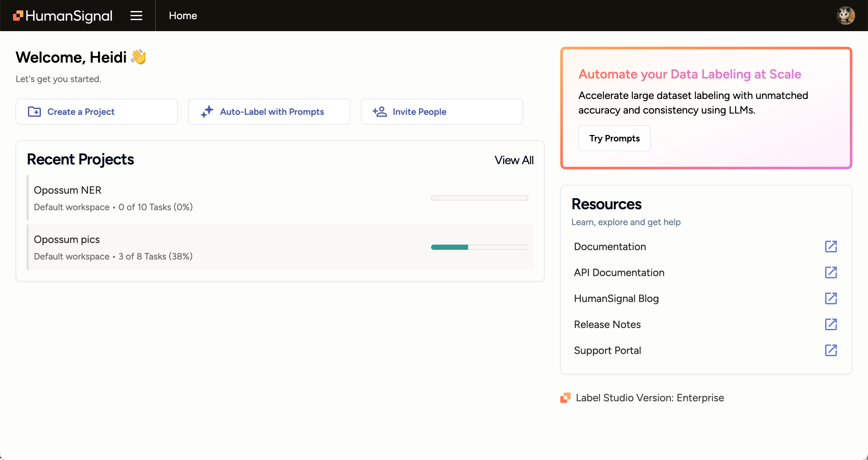Click the Opossum pics progress bar
868x460 pixels.
pyautogui.click(x=479, y=247)
